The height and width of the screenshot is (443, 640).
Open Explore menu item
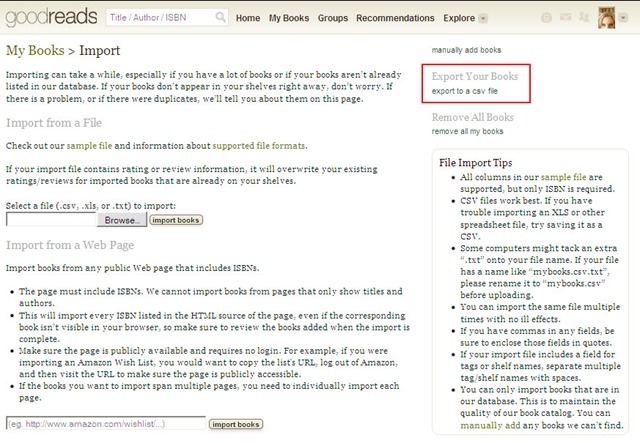coord(459,18)
